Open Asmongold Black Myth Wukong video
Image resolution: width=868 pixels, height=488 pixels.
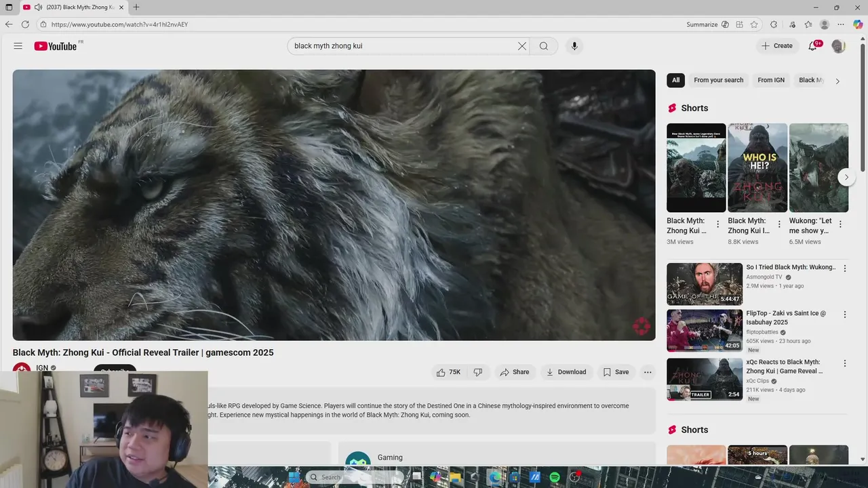pos(705,284)
